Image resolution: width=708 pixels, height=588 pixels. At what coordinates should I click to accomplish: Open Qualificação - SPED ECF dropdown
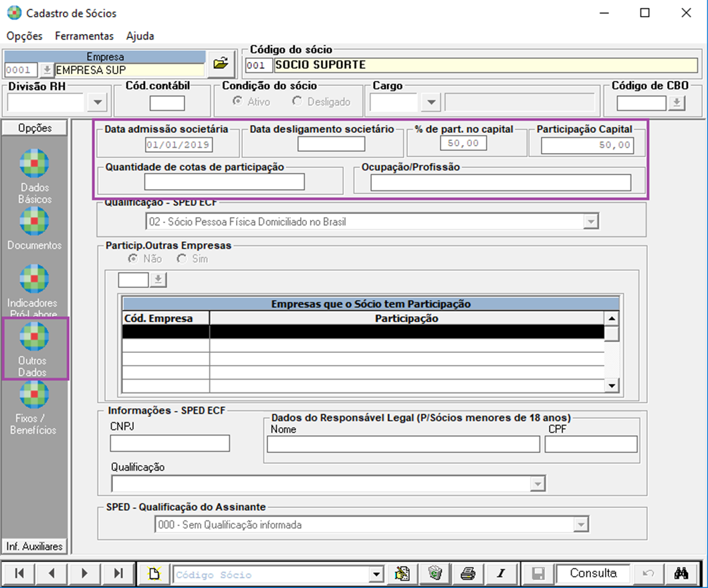[590, 222]
